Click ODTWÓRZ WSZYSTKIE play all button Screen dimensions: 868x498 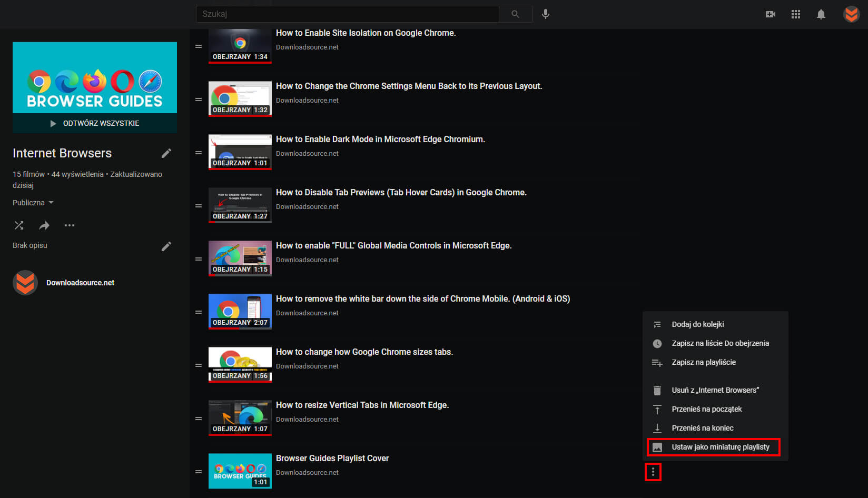[95, 123]
